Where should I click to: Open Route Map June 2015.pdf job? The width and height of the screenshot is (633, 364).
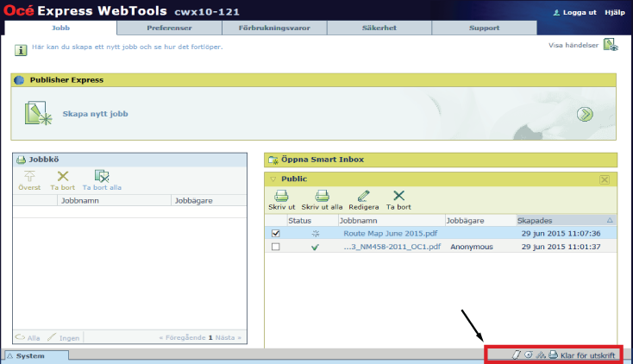coord(391,234)
